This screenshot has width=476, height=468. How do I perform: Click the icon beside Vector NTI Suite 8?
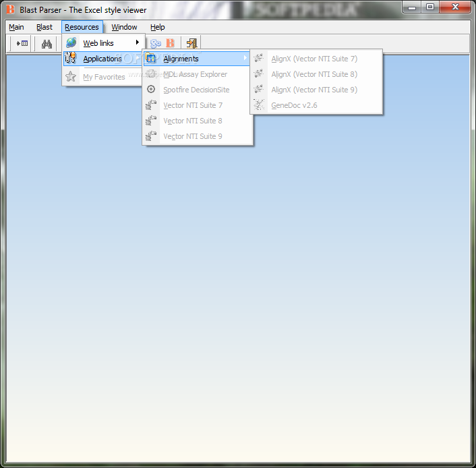(151, 120)
